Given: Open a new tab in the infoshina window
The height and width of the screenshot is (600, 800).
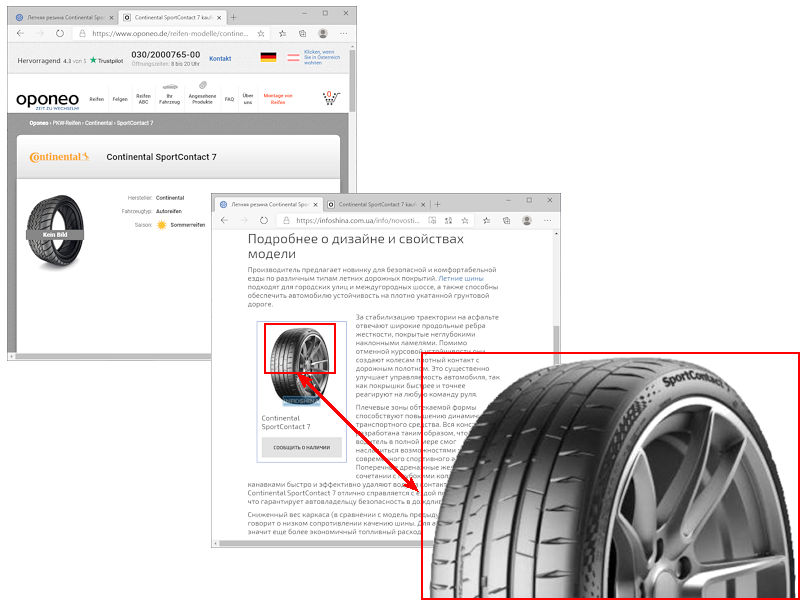Looking at the screenshot, I should tap(437, 205).
